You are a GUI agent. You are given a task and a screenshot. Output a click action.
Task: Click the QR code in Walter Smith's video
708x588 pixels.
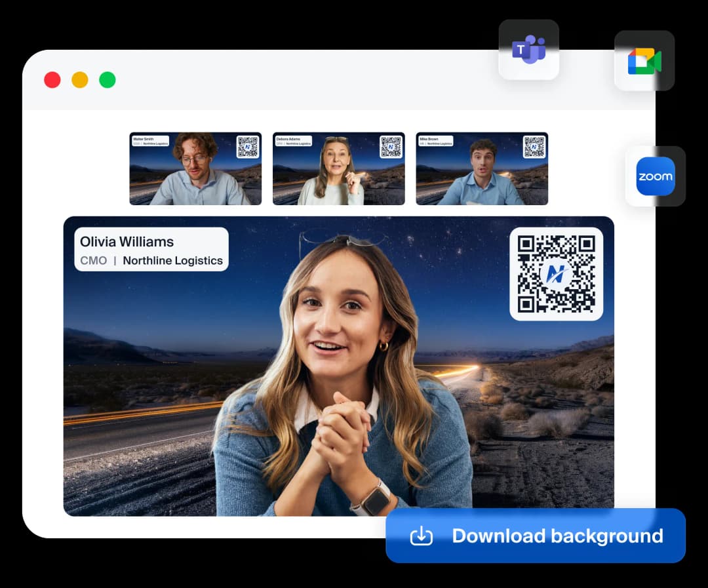(x=248, y=147)
